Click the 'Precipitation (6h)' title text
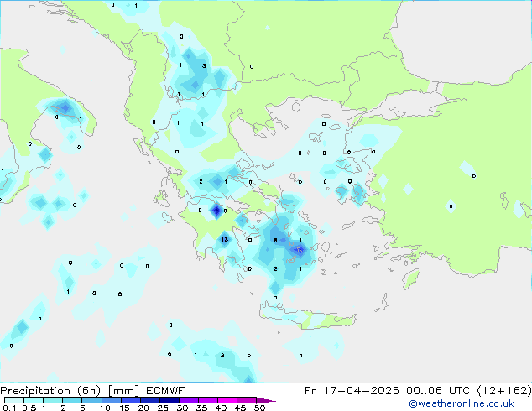The height and width of the screenshot is (411, 532). pyautogui.click(x=50, y=391)
